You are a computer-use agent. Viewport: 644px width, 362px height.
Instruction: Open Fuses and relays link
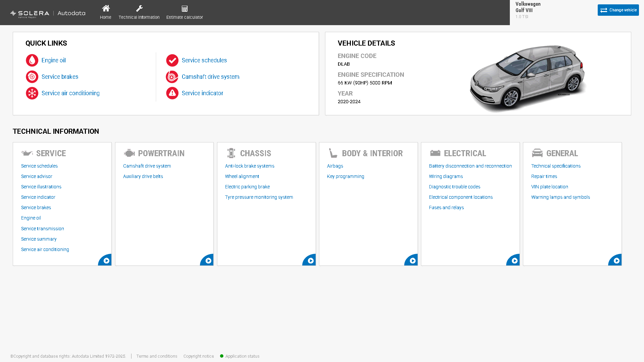click(446, 207)
